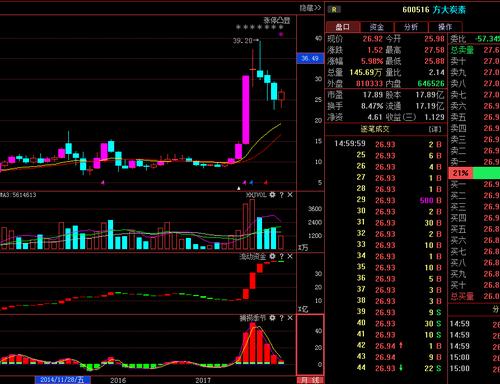The height and width of the screenshot is (384, 500).
Task: Click help icon of the 流动资金 panel
Action: pos(282,256)
